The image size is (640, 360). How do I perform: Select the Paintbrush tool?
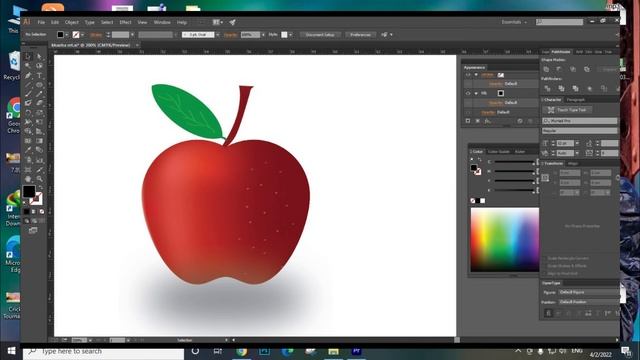click(28, 94)
